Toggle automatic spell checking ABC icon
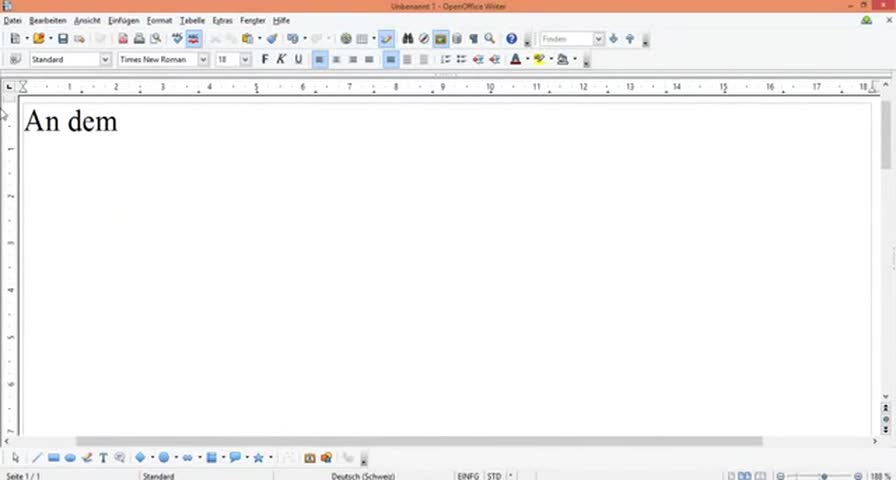 click(194, 39)
